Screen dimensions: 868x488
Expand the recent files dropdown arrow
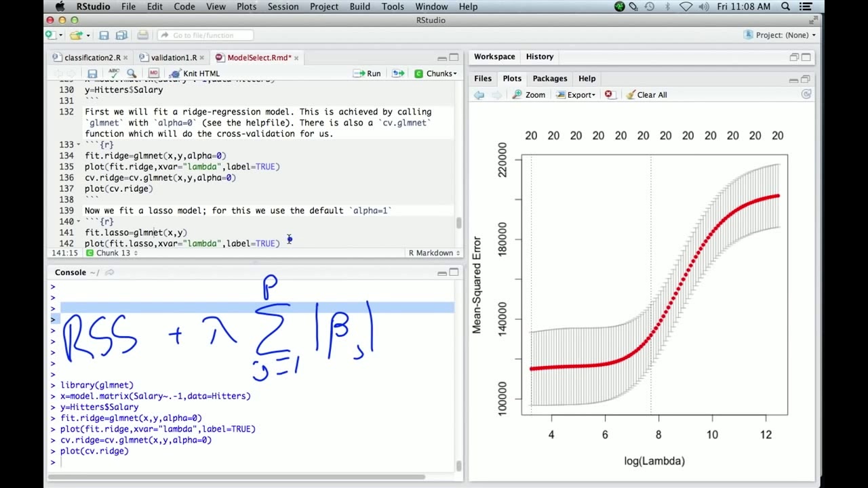(x=87, y=35)
